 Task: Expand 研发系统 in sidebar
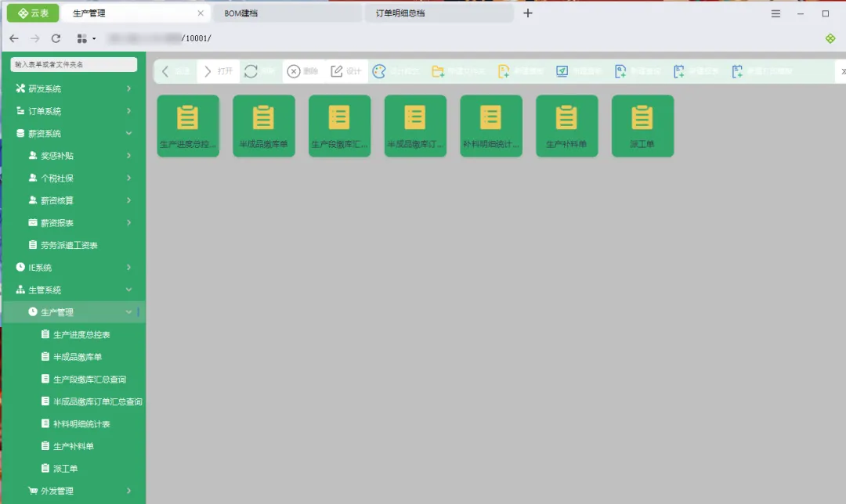point(74,88)
